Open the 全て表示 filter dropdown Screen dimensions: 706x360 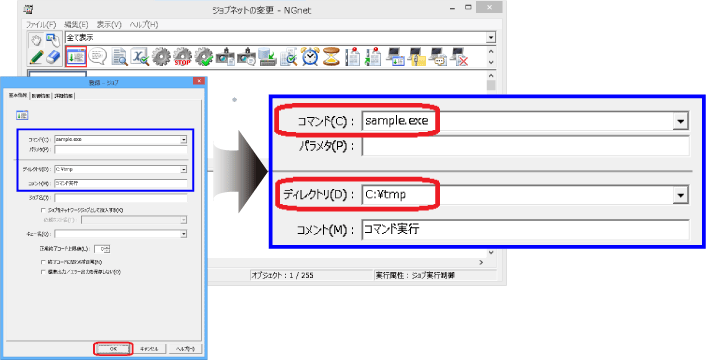click(491, 38)
